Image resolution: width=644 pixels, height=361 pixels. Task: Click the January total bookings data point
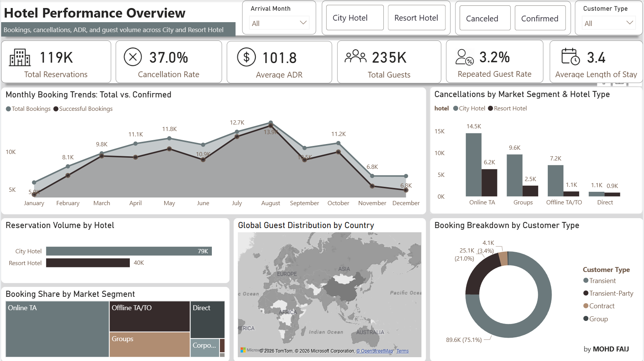(34, 183)
